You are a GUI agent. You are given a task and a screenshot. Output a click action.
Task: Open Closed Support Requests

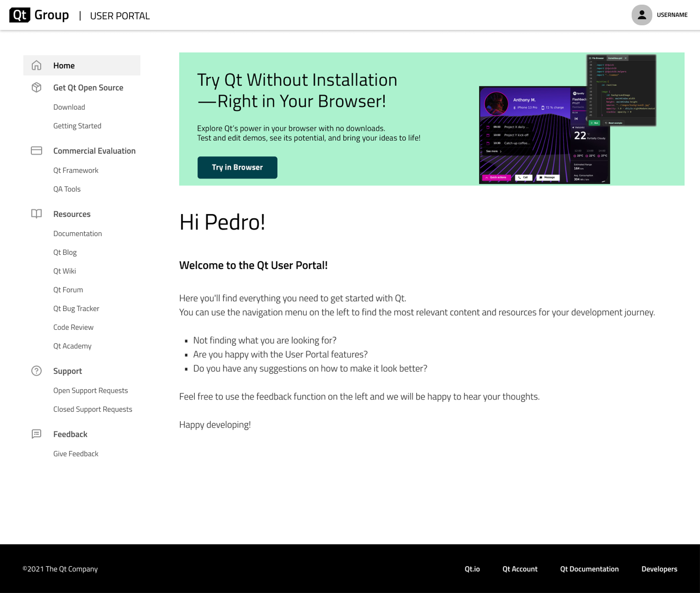(93, 409)
